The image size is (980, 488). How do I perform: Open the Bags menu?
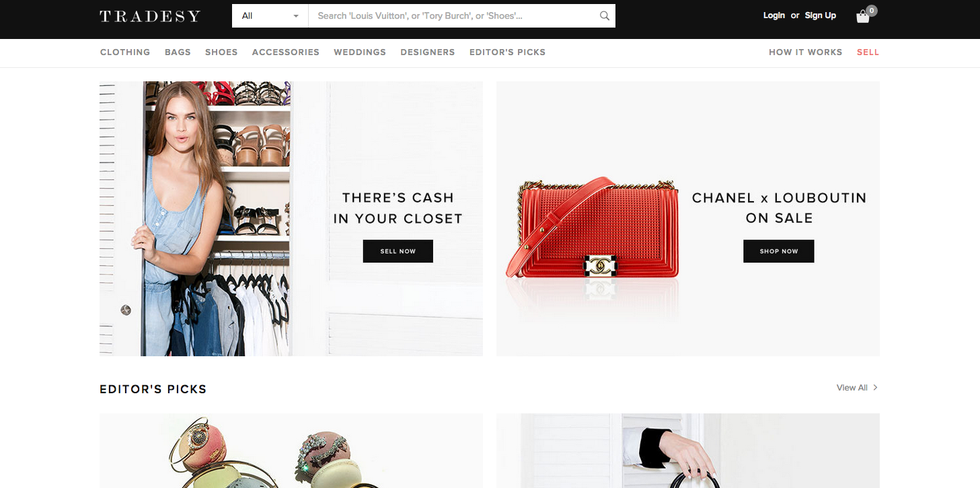[x=178, y=52]
